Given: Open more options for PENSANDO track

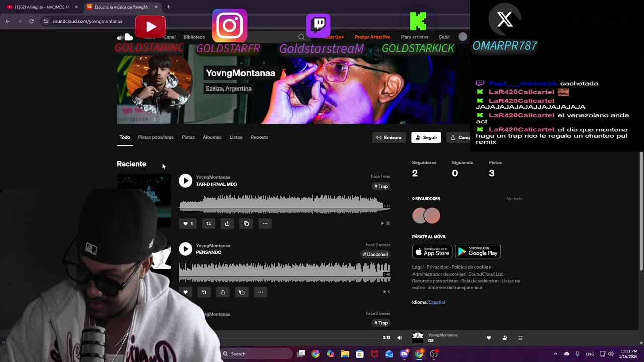Looking at the screenshot, I should pos(260,292).
